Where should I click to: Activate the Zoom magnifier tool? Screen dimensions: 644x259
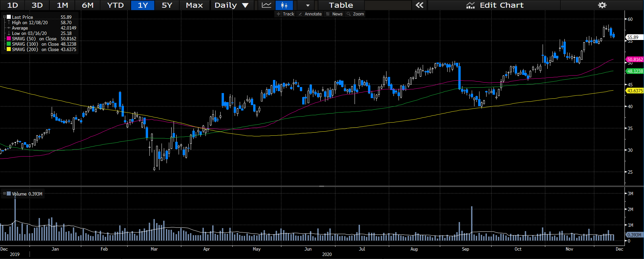pos(355,14)
